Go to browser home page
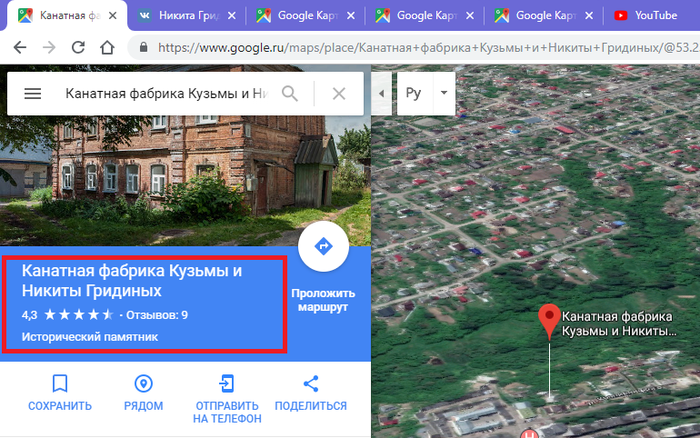This screenshot has width=700, height=438. (x=107, y=48)
